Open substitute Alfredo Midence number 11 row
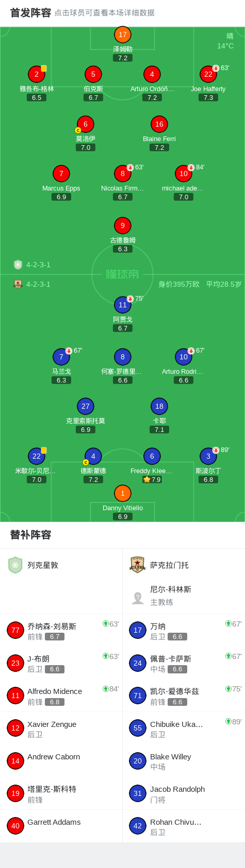This screenshot has height=868, width=245. point(61,696)
